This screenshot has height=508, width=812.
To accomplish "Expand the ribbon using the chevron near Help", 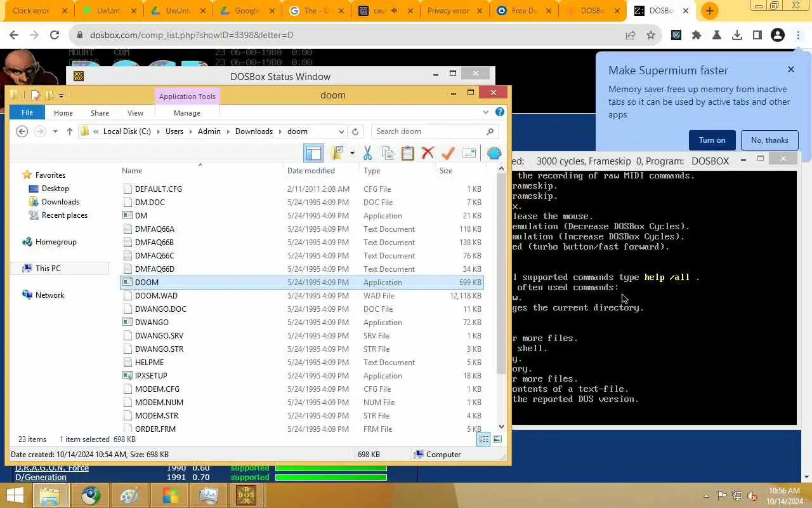I will click(x=486, y=112).
